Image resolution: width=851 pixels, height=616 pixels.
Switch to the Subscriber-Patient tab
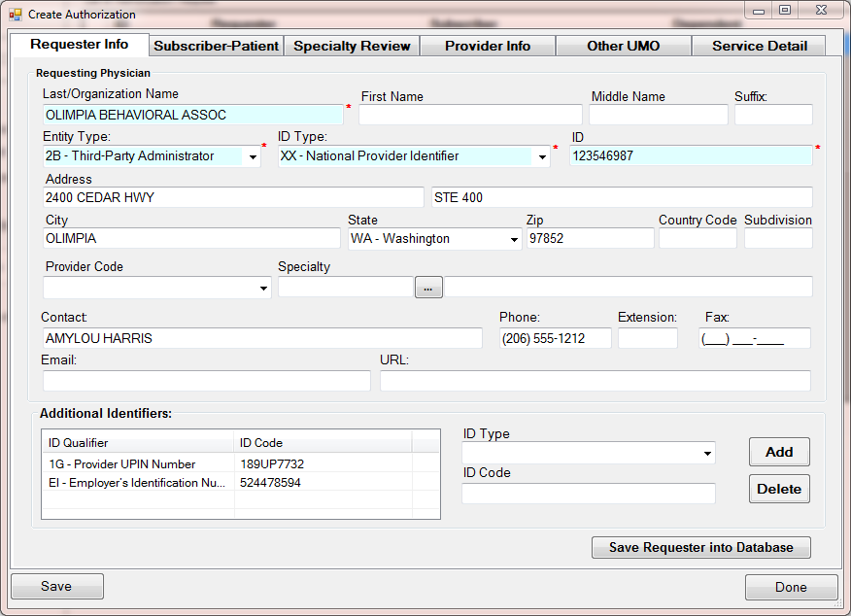217,46
